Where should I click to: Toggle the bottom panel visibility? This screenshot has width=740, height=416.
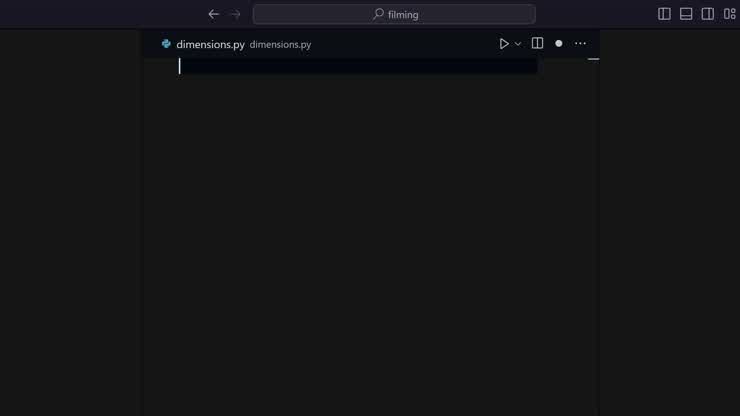pos(686,14)
